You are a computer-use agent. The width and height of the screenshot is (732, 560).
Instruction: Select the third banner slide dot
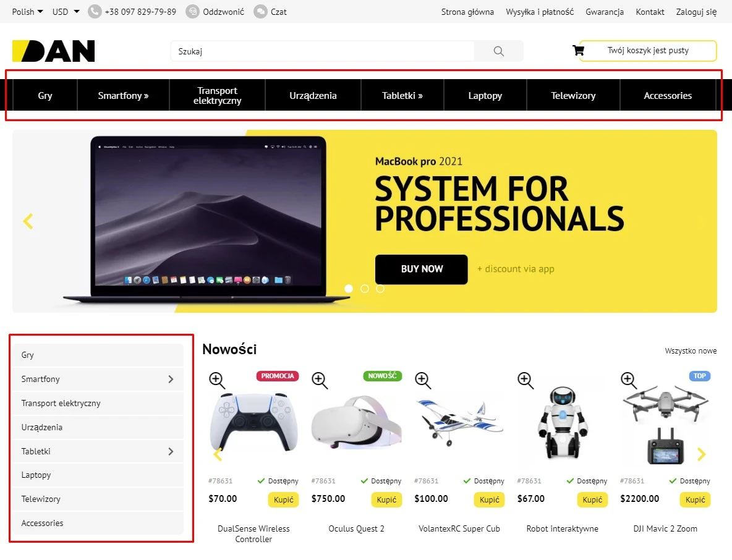tap(380, 289)
